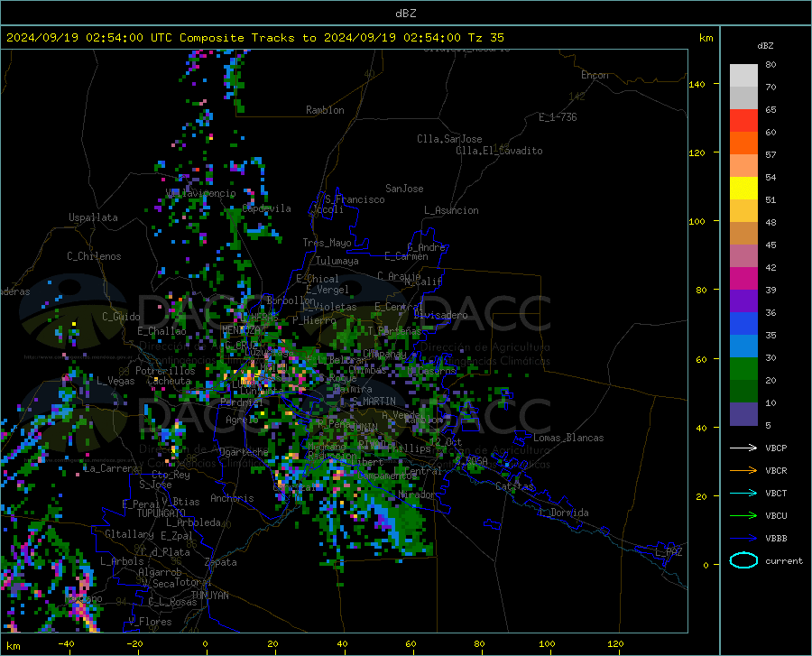Select the Lomas_Blancas map label
The width and height of the screenshot is (812, 656).
[x=568, y=438]
